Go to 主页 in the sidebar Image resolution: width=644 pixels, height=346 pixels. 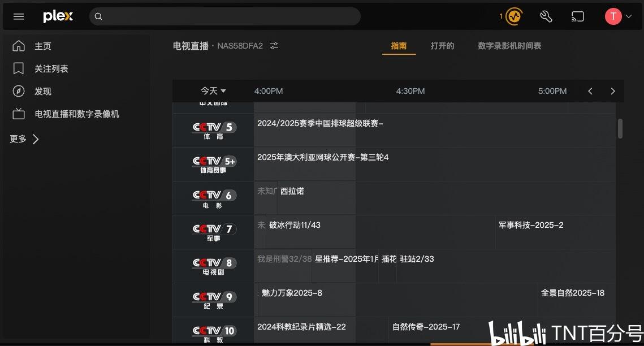pyautogui.click(x=43, y=46)
